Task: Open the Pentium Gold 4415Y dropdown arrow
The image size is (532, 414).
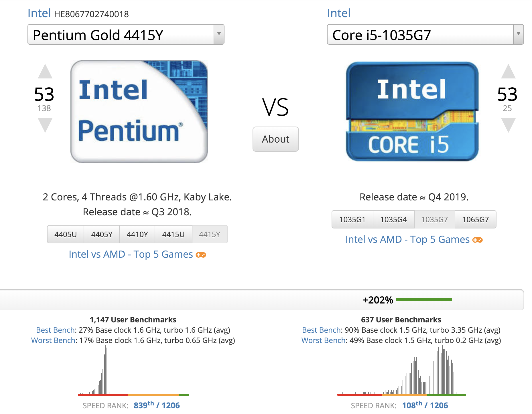Action: [219, 34]
